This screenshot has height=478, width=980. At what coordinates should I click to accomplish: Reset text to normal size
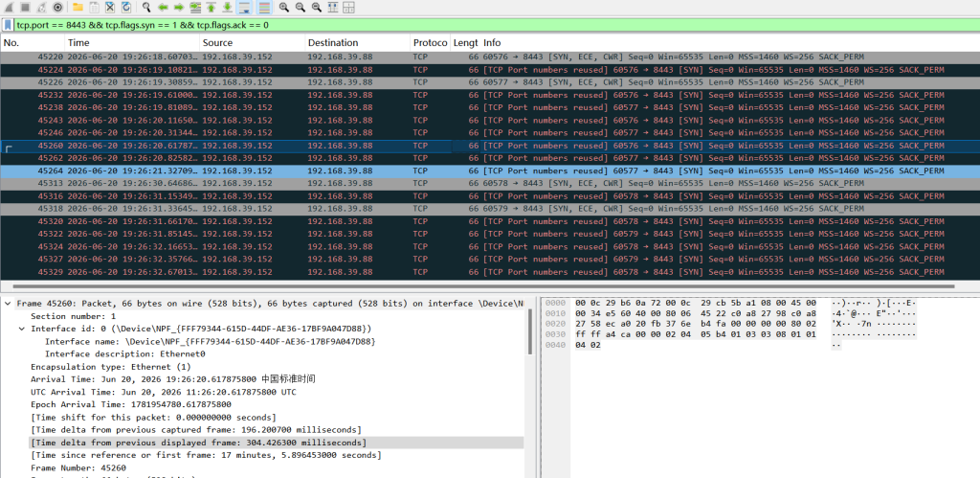point(316,8)
